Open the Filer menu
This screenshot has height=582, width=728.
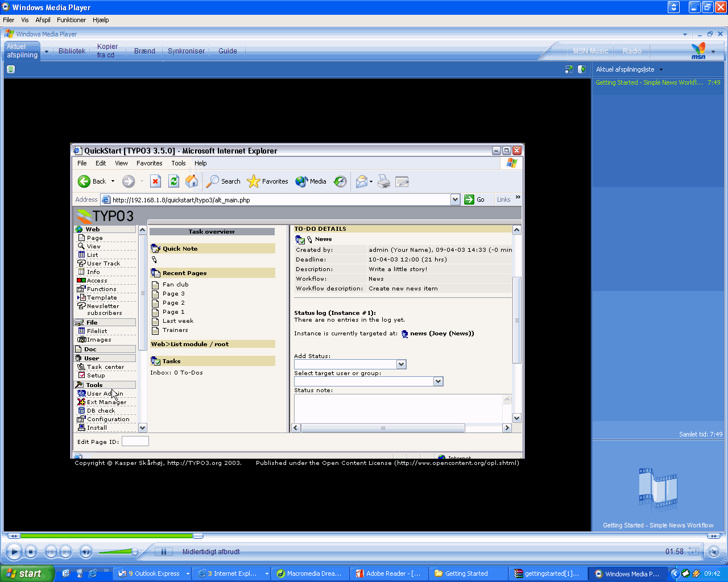(x=9, y=20)
